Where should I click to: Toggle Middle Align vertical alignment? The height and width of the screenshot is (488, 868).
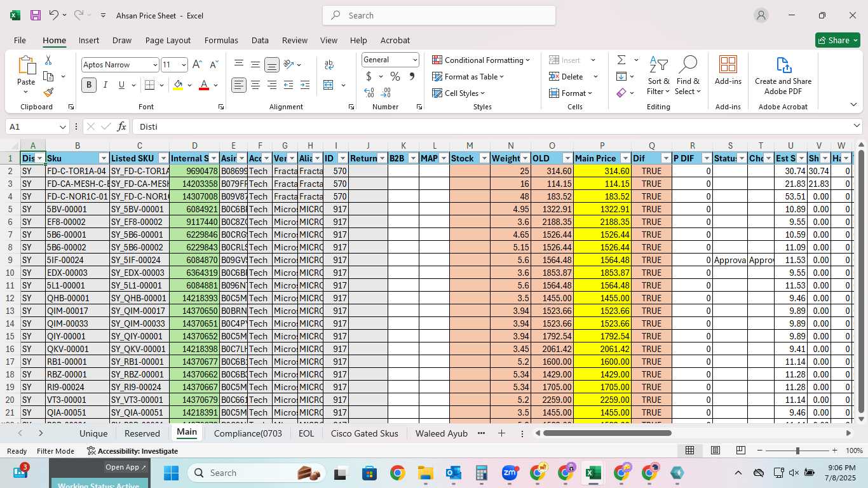[x=255, y=65]
